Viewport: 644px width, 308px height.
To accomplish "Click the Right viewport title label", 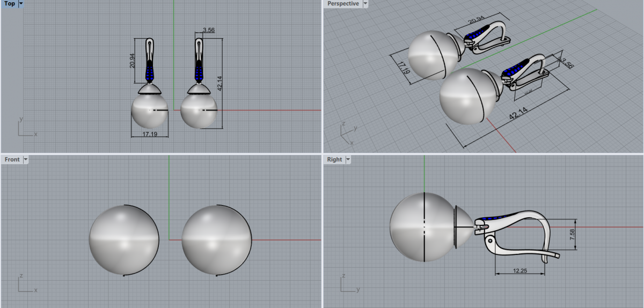I will pos(334,159).
